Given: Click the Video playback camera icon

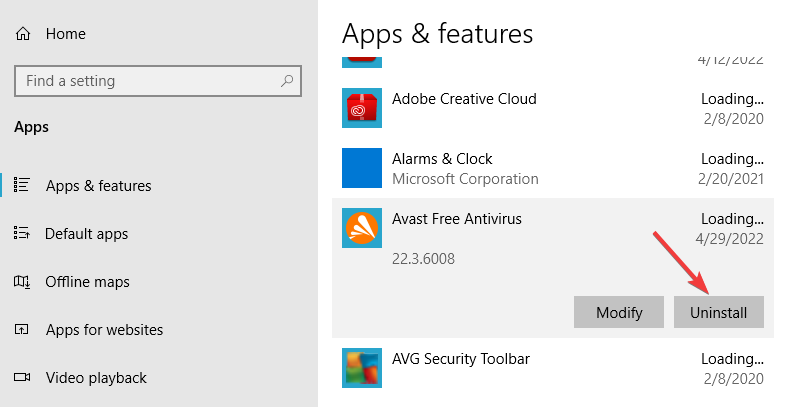Looking at the screenshot, I should pos(22,377).
